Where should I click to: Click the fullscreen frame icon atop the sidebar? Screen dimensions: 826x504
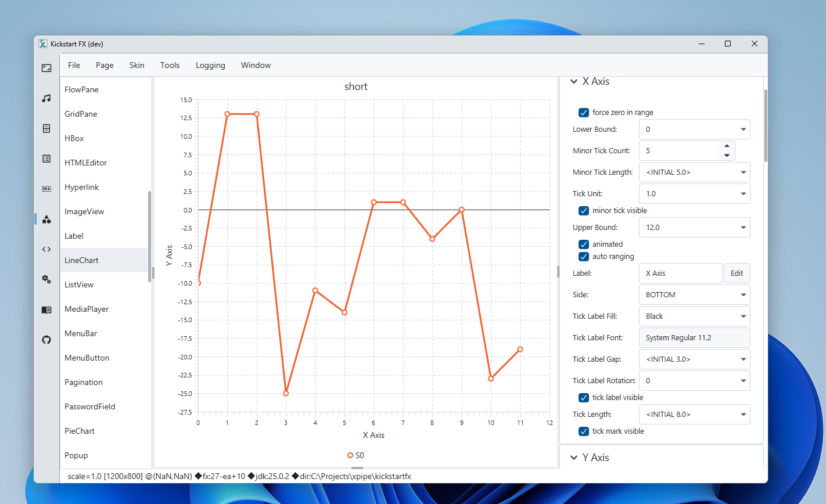pyautogui.click(x=46, y=68)
